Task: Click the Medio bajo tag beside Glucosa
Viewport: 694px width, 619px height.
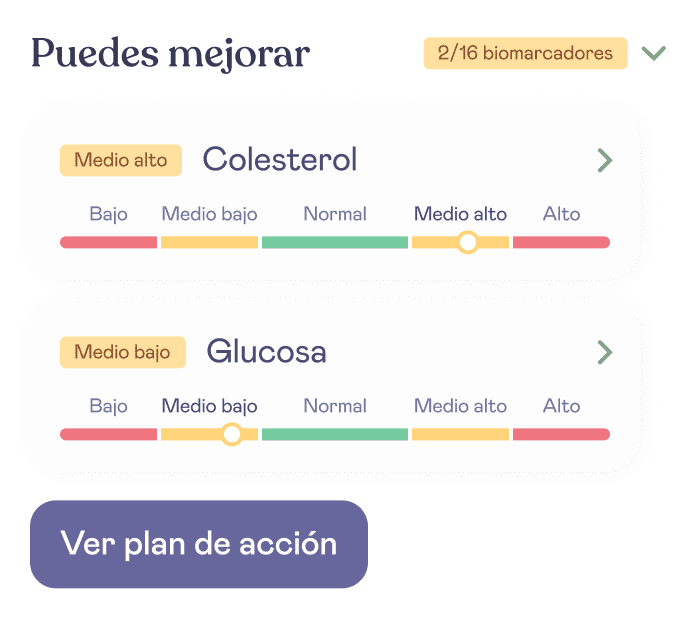Action: [x=123, y=352]
